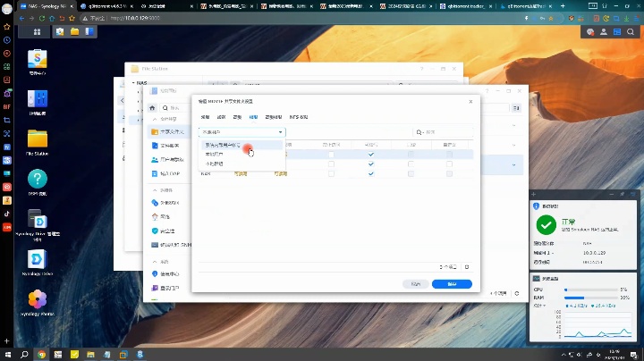Tick the no-access checkbox in first row
Image resolution: width=644 pixels, height=361 pixels.
[331, 155]
